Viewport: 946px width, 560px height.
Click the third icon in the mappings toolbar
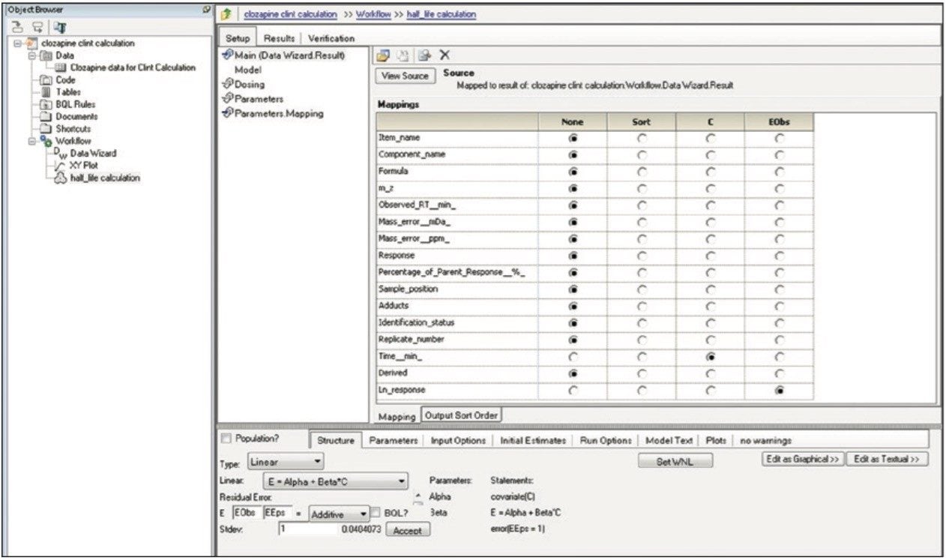(425, 55)
